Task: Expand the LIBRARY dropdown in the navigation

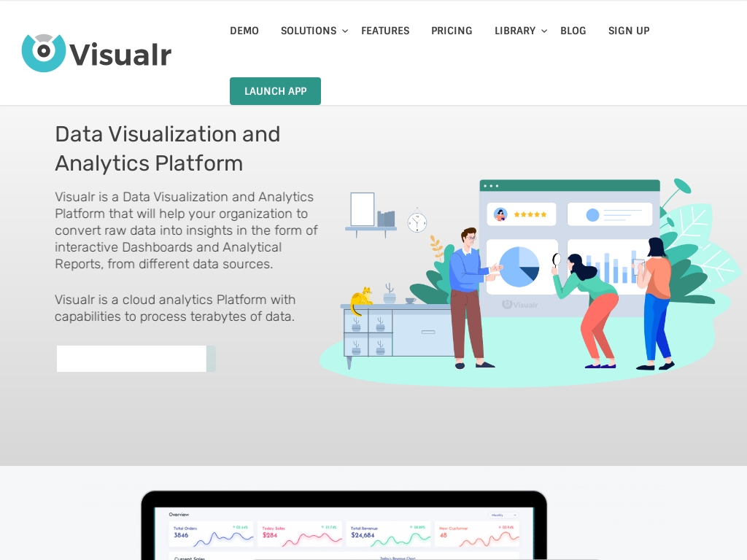Action: point(516,31)
